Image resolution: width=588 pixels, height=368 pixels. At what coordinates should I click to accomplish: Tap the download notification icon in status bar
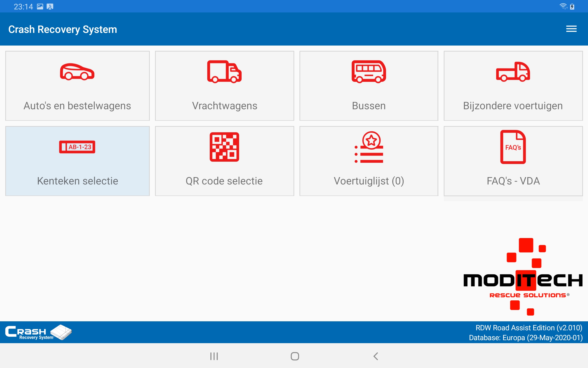pyautogui.click(x=50, y=7)
